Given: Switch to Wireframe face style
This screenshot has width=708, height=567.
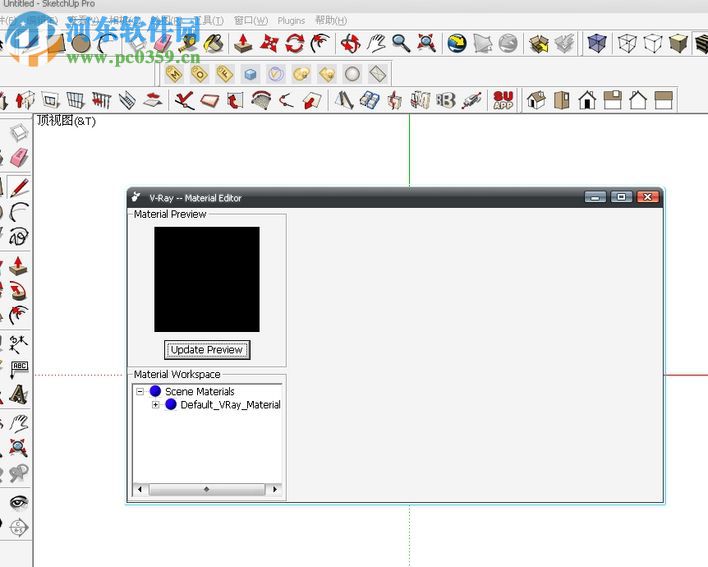Looking at the screenshot, I should pyautogui.click(x=627, y=44).
